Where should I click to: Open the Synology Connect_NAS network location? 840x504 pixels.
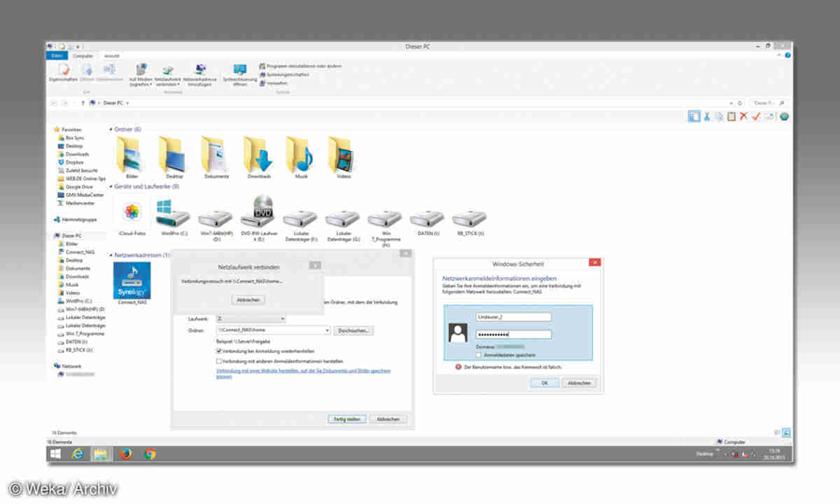tap(132, 280)
